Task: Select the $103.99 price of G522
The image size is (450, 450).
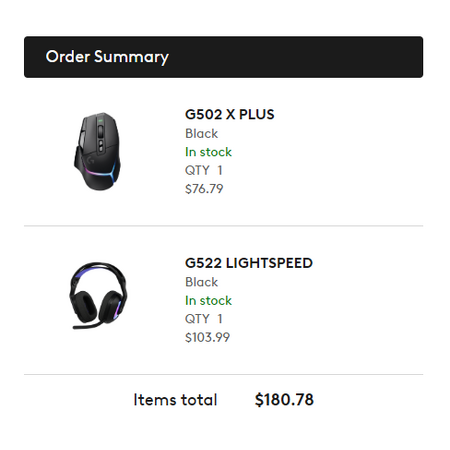Action: pyautogui.click(x=207, y=337)
